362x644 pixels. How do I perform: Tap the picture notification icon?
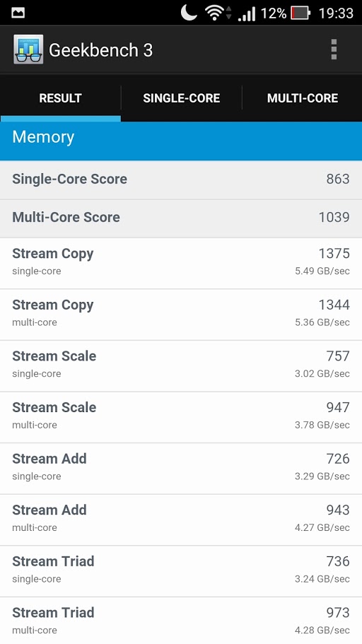[18, 13]
